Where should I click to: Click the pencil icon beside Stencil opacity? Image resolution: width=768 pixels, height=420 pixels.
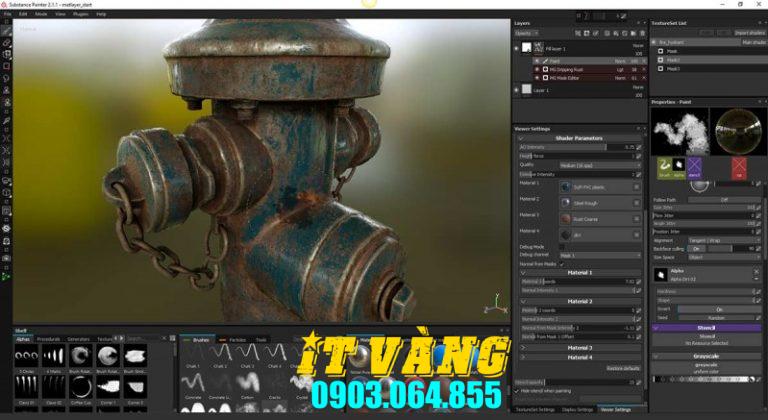click(639, 382)
